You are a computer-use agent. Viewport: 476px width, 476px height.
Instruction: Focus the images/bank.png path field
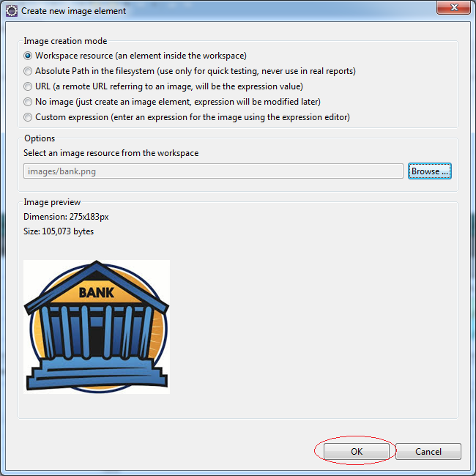(213, 171)
